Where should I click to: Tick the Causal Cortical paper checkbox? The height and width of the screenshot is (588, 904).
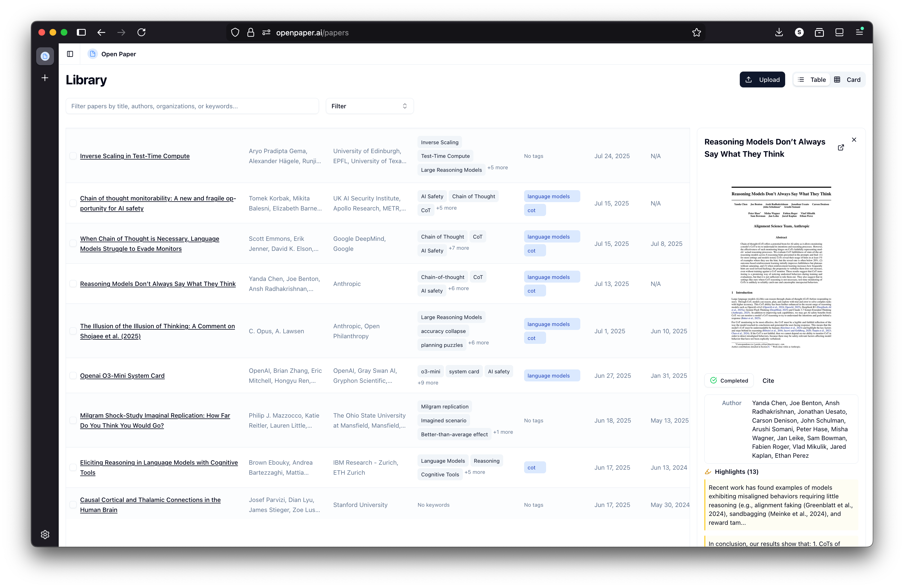73,505
